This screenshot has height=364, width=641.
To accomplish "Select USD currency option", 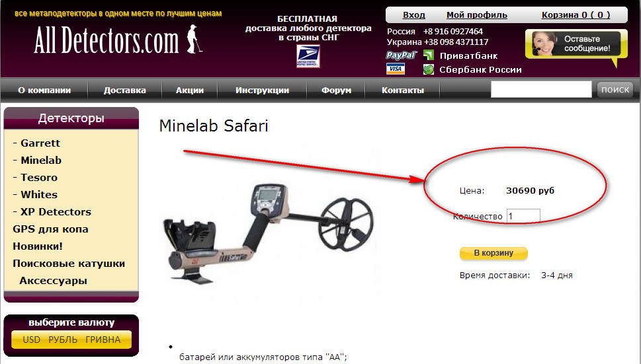I will tap(32, 340).
